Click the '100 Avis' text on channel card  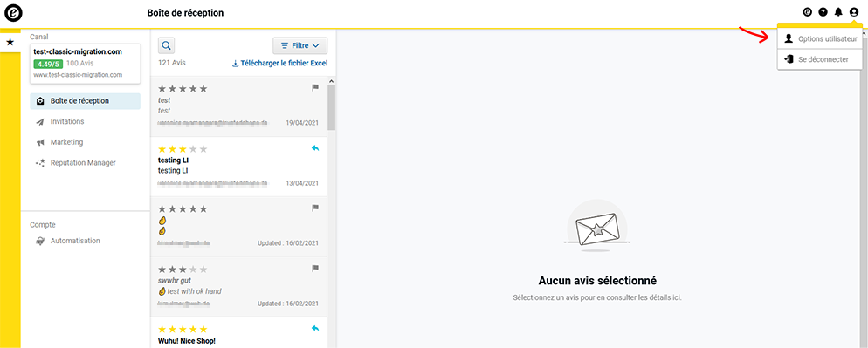pyautogui.click(x=80, y=63)
